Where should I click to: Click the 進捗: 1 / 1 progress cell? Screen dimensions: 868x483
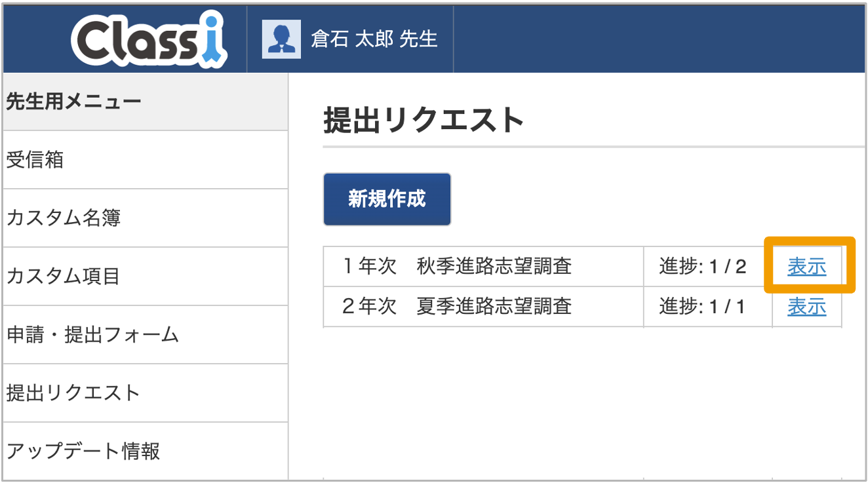click(702, 306)
